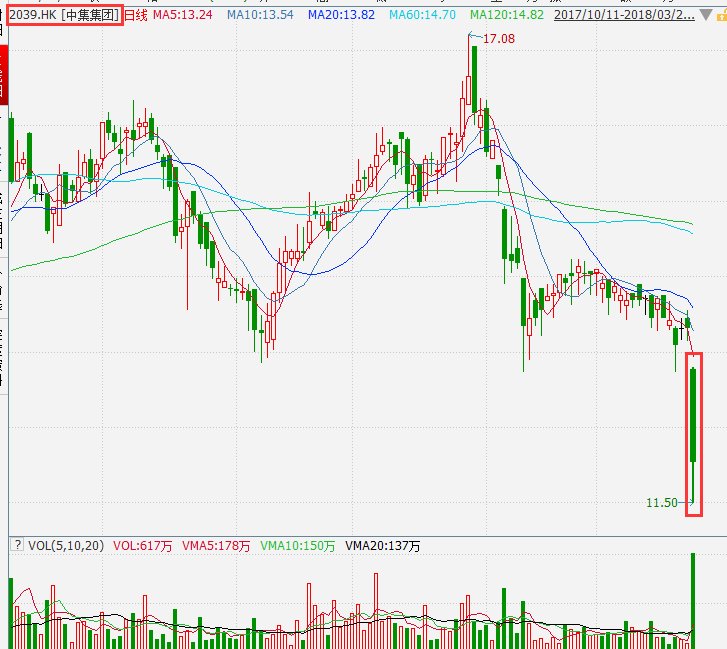Click the 日线 daily period label
The image size is (727, 649).
[x=135, y=15]
